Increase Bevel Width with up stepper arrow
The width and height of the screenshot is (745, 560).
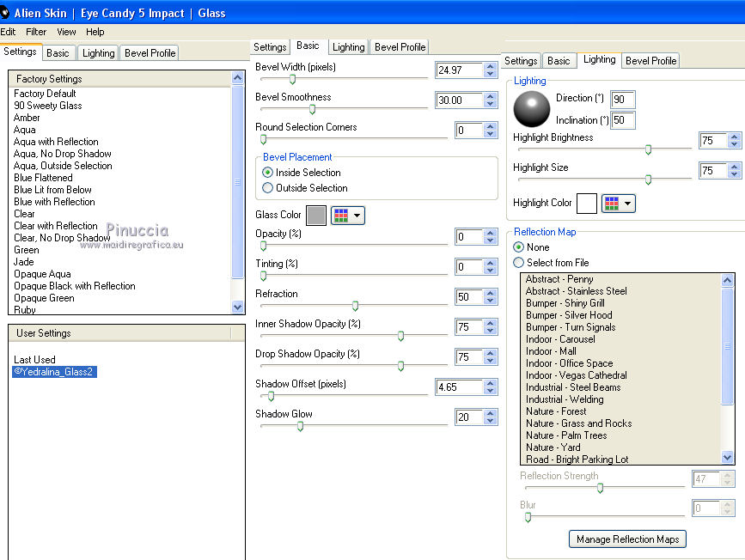pyautogui.click(x=491, y=66)
